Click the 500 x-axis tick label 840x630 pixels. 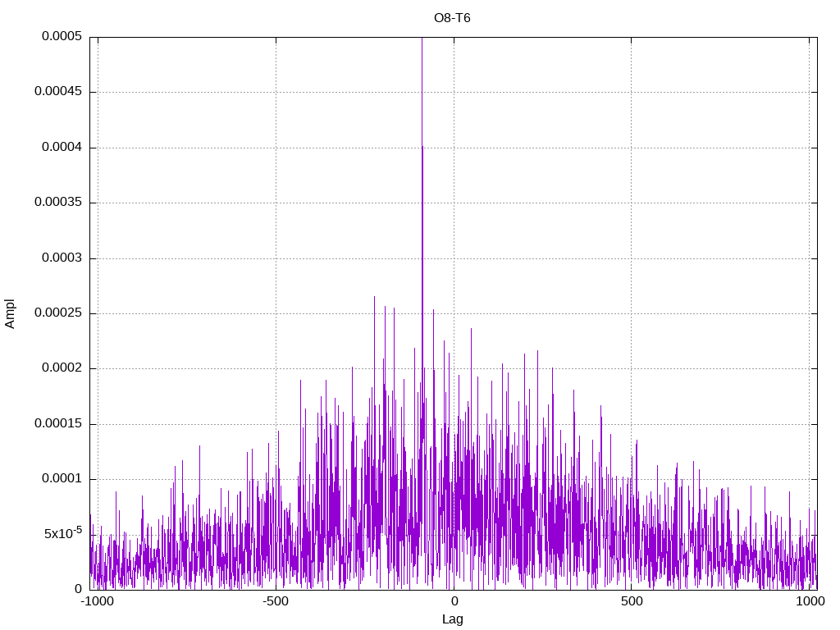pyautogui.click(x=632, y=601)
